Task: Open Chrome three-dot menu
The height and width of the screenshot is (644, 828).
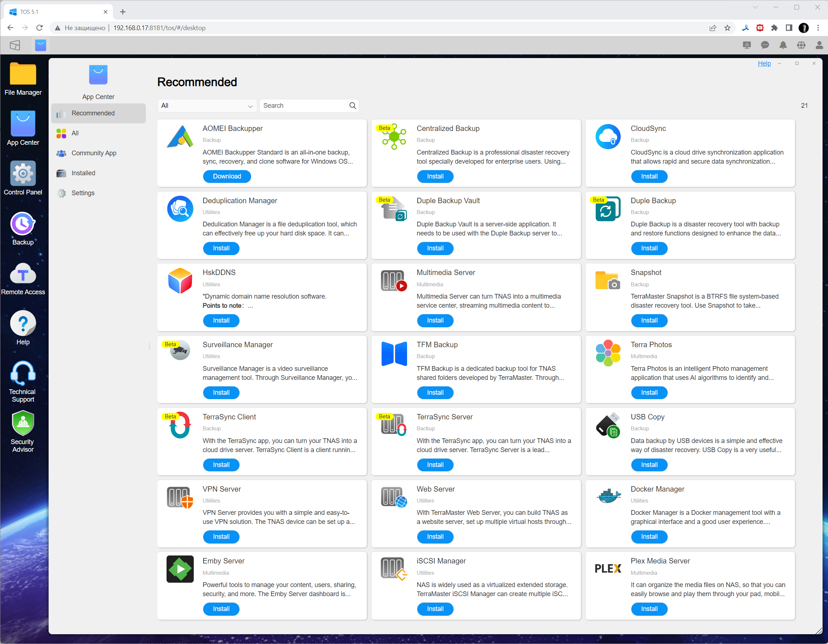Action: pos(818,28)
